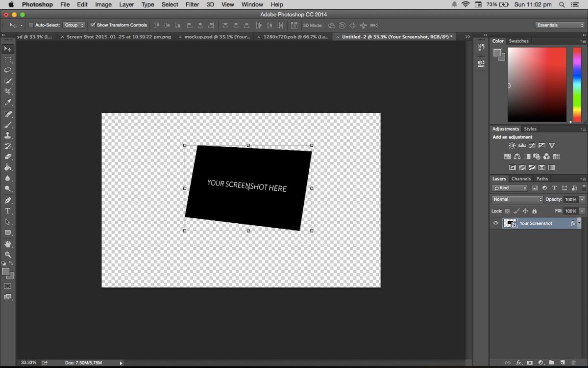The image size is (588, 368).
Task: Select the Clone Stamp tool
Action: coord(8,135)
